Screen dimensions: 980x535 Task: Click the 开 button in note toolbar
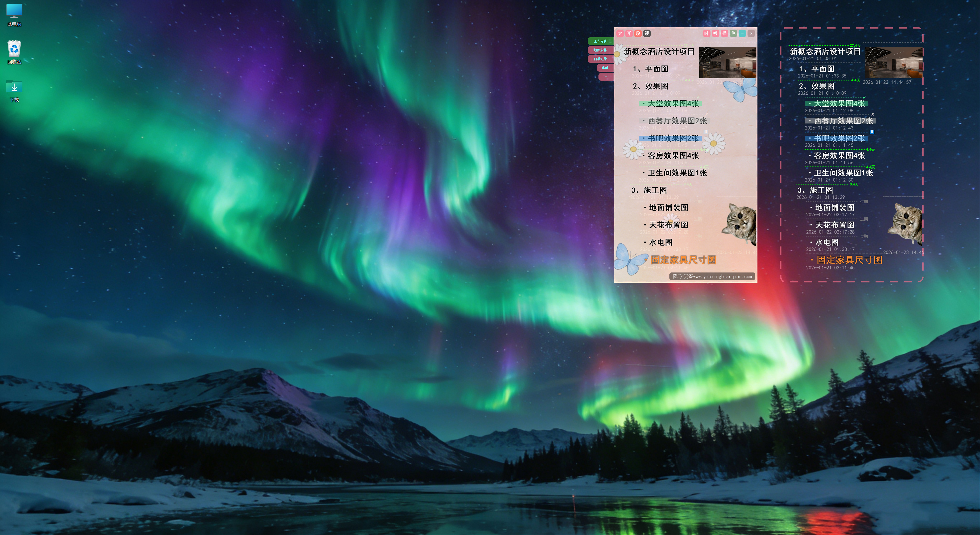pos(629,33)
